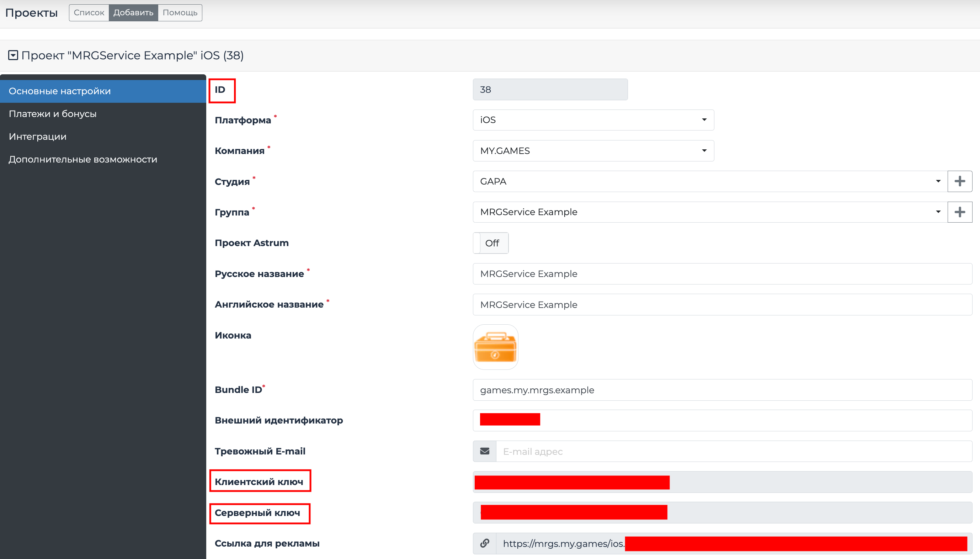
Task: Click the plus icon next to Группа
Action: [x=959, y=212]
